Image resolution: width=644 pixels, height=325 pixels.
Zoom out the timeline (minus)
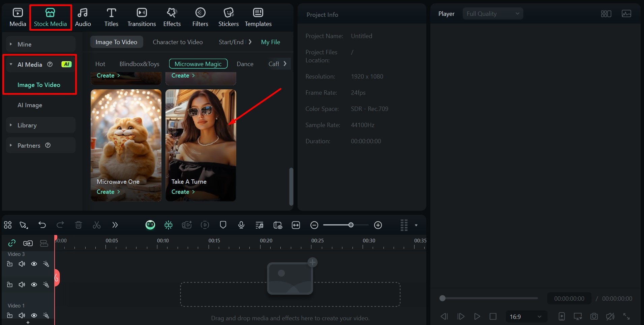[x=314, y=225]
